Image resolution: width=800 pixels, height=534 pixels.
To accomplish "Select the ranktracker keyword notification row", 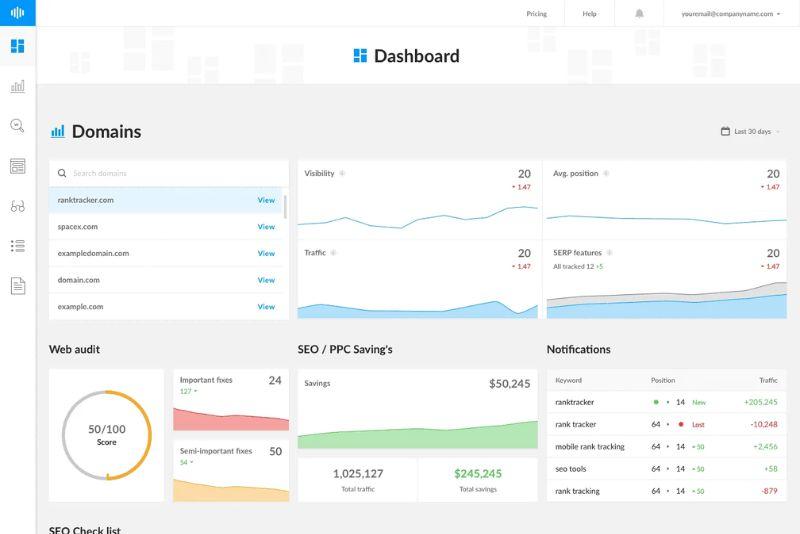I will (666, 402).
